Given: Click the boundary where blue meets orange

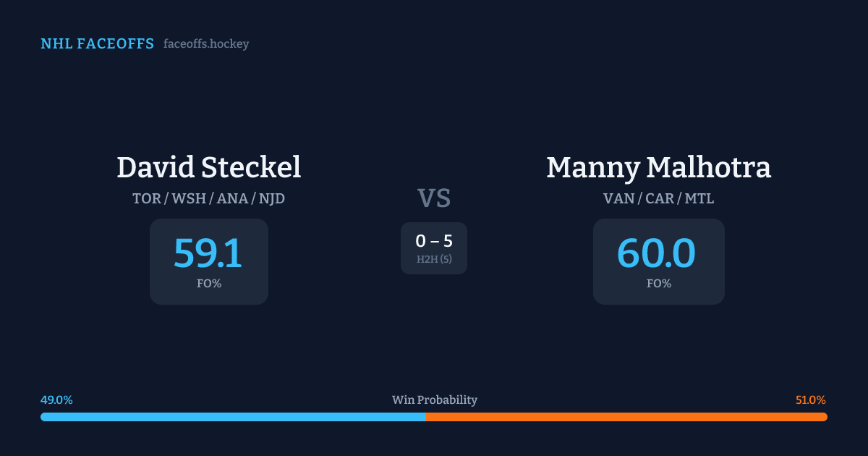Looking at the screenshot, I should (x=426, y=417).
